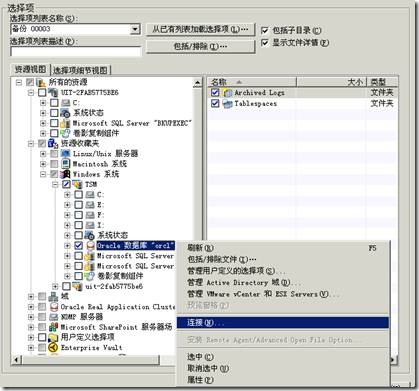Click the TSM server icon
The width and height of the screenshot is (419, 391).
coord(78,184)
